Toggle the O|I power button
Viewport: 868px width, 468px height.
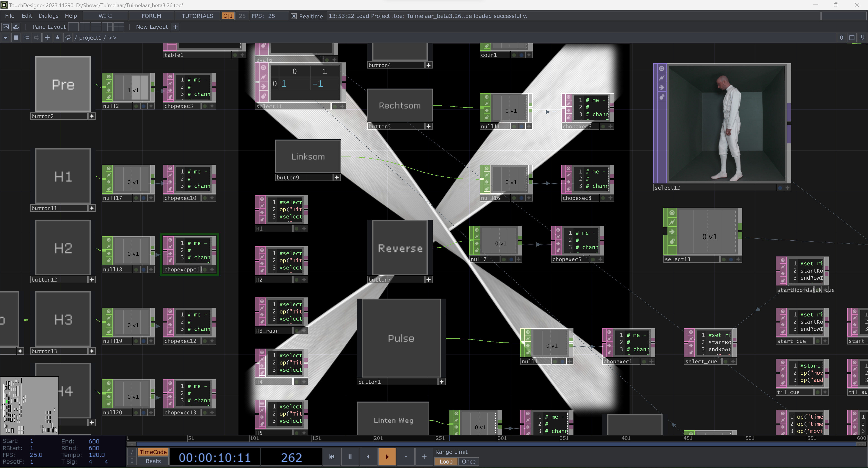(228, 16)
